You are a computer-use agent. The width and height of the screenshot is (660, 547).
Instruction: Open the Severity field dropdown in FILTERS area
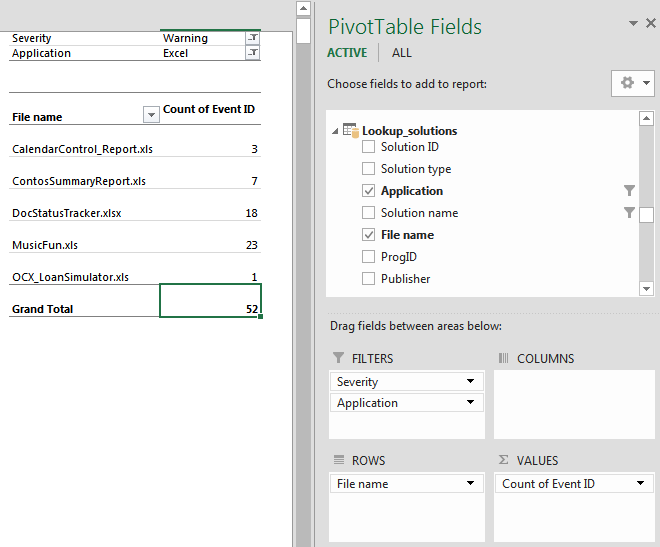tap(470, 381)
